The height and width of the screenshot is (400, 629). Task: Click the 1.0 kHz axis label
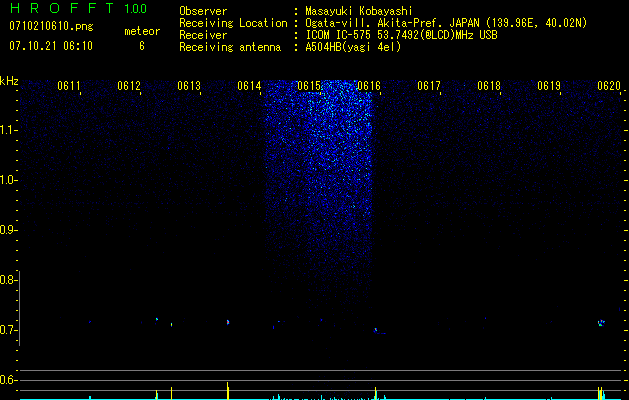8,180
